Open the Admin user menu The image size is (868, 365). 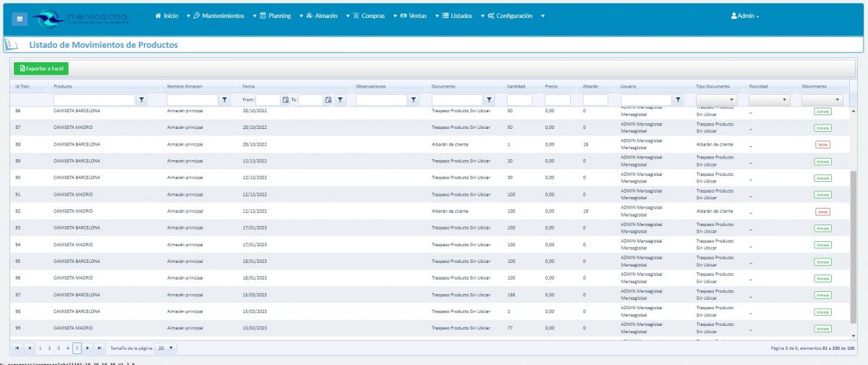click(745, 16)
